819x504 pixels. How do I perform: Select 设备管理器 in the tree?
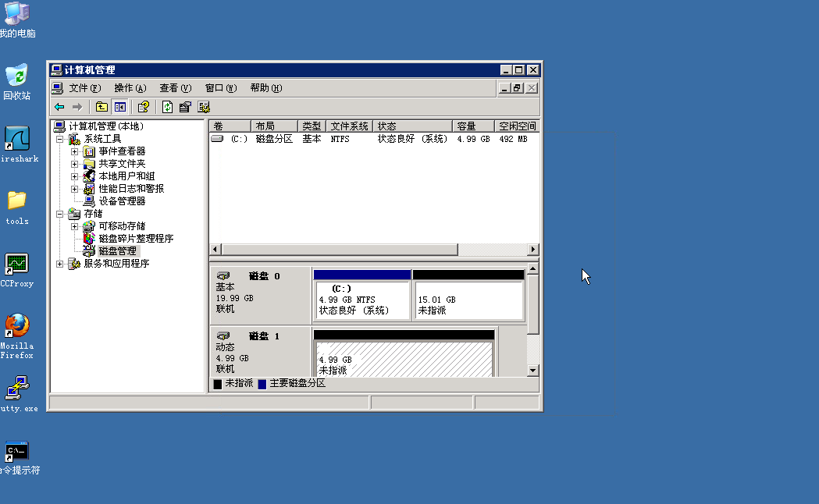tap(122, 201)
